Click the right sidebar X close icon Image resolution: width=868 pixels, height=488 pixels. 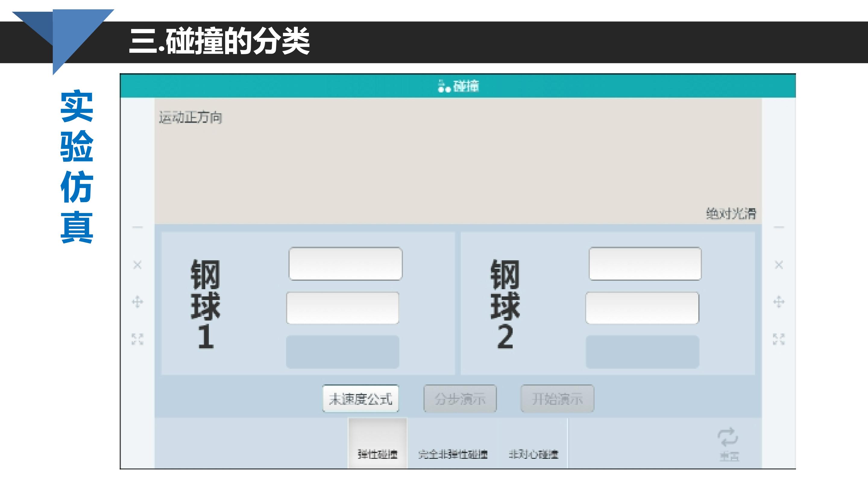coord(779,265)
